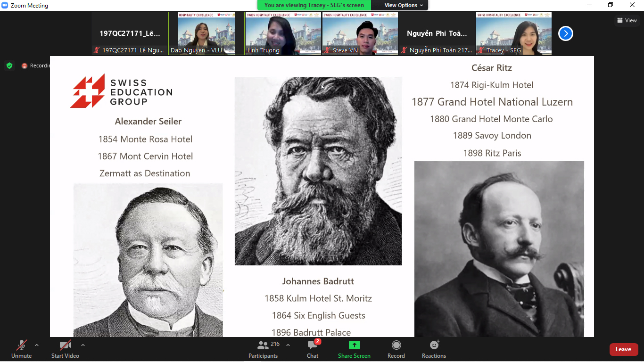Click the red Recording indicator
644x362 pixels.
coord(35,66)
